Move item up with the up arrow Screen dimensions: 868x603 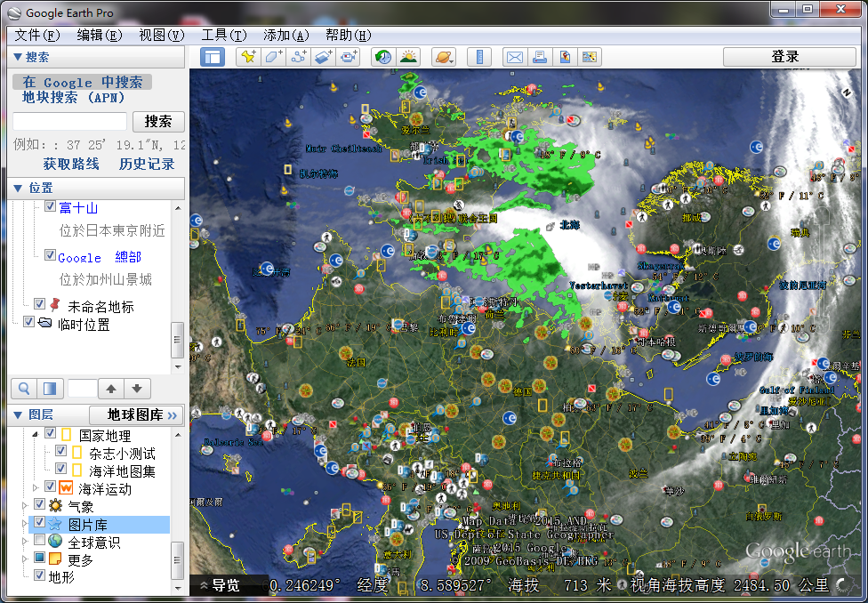click(111, 389)
